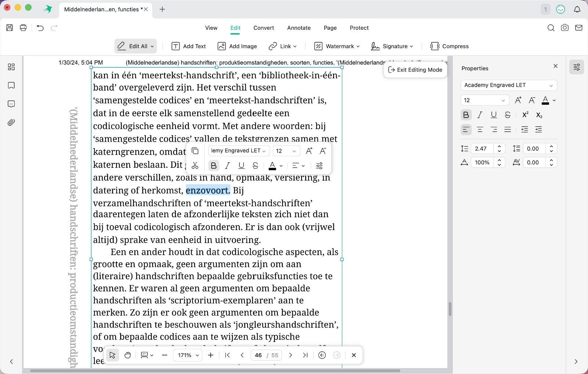
Task: Expand the Signature dropdown
Action: tap(392, 46)
